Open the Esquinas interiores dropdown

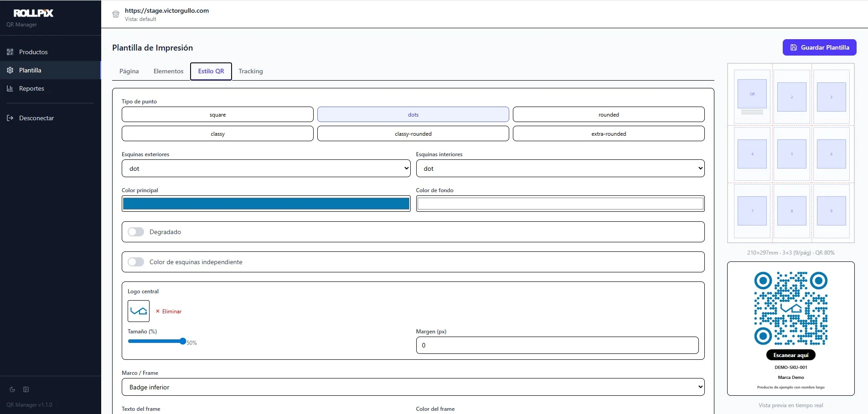[560, 168]
